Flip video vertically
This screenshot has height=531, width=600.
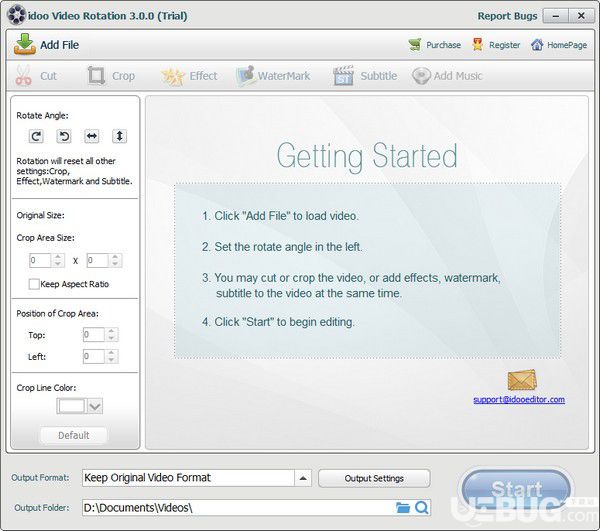[x=119, y=136]
